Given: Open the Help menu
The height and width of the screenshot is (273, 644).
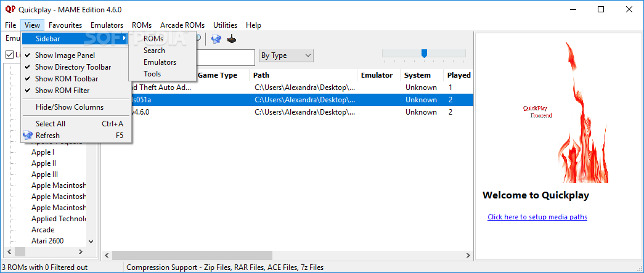Looking at the screenshot, I should tap(253, 25).
